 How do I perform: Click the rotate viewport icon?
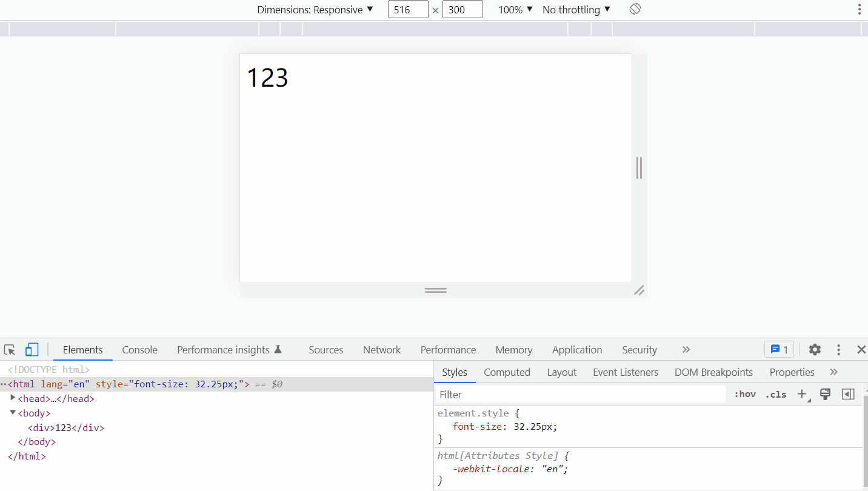click(635, 9)
